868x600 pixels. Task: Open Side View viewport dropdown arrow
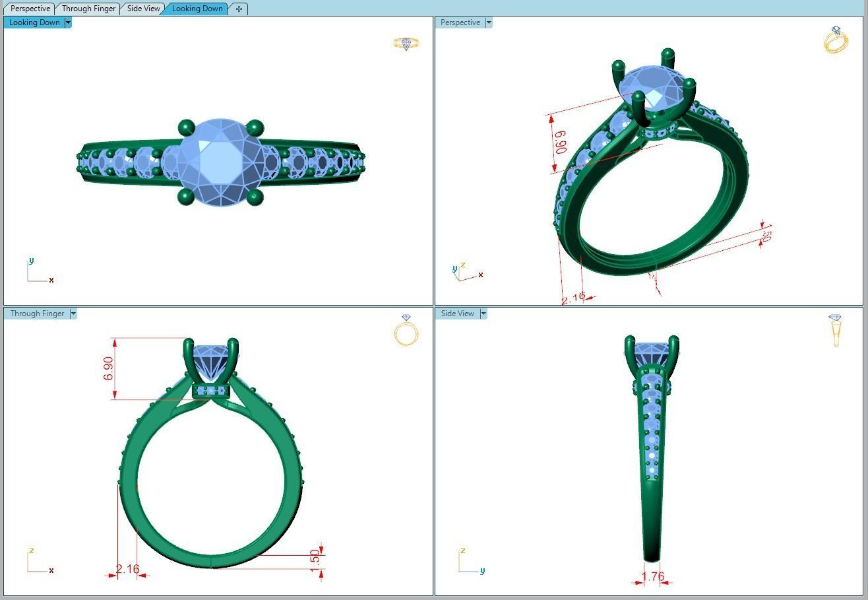(x=483, y=314)
